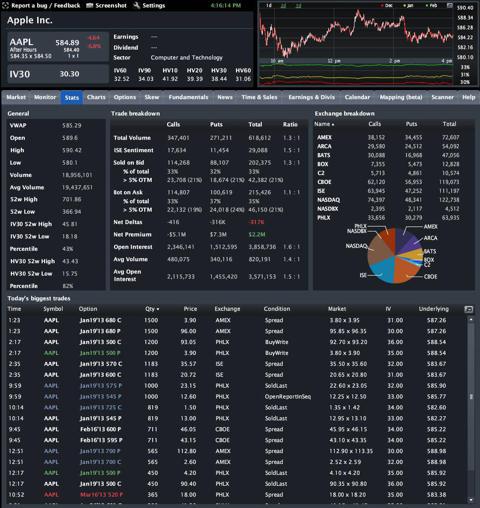This screenshot has width=480, height=508.
Task: Click the Screenshot text button
Action: tap(111, 5)
